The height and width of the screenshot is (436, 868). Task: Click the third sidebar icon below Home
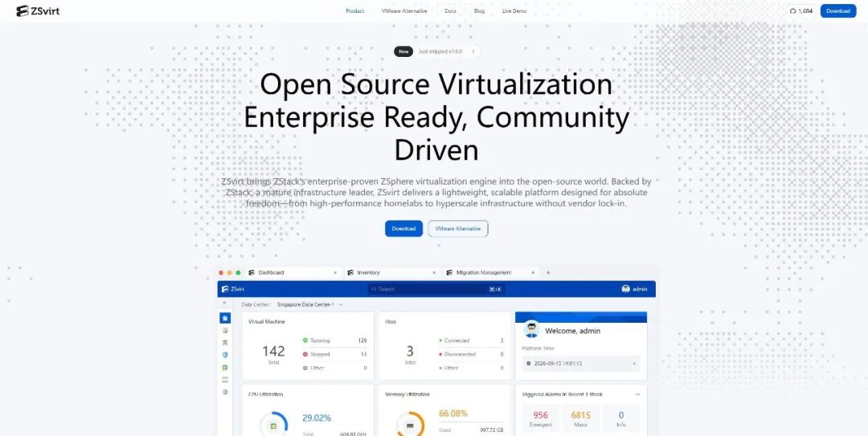[x=225, y=343]
